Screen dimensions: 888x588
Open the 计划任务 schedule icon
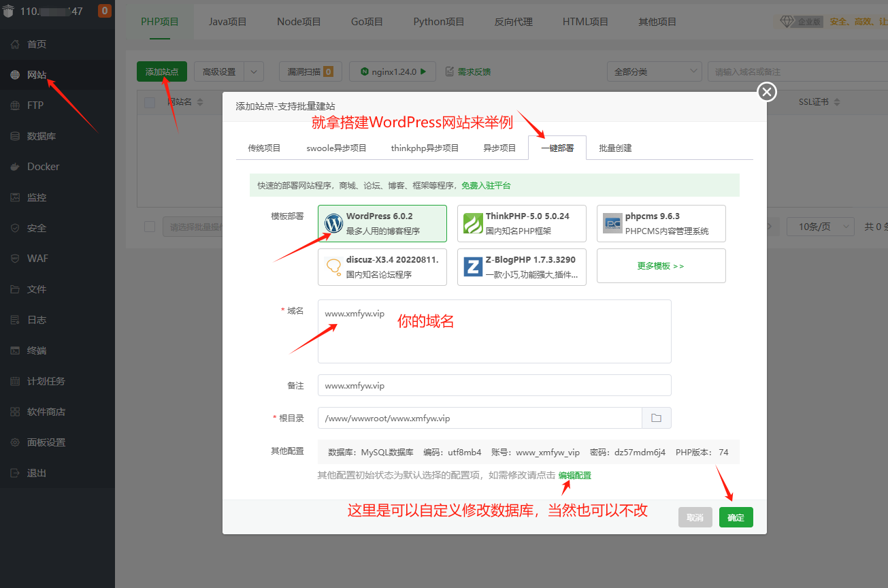[x=15, y=381]
